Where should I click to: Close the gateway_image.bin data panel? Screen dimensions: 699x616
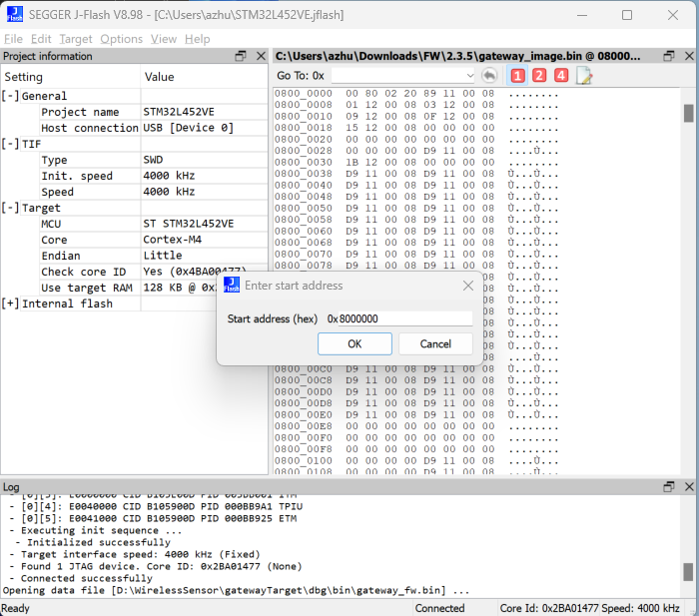[689, 56]
